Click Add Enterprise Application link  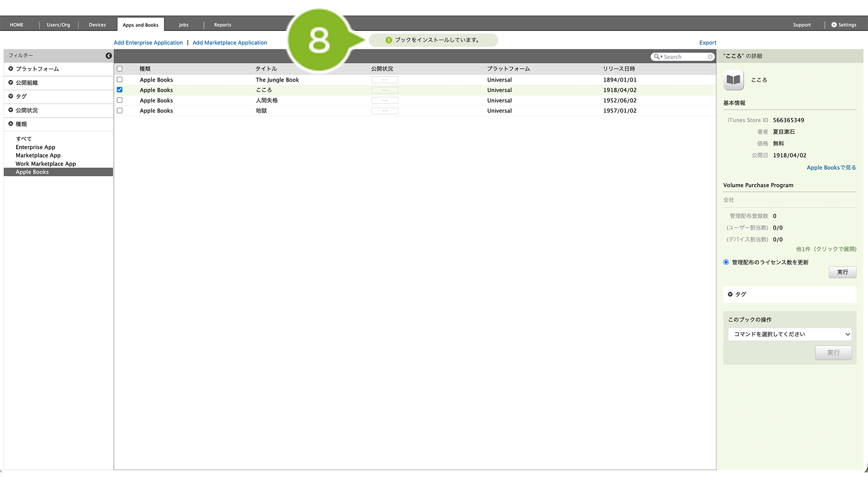click(x=148, y=43)
